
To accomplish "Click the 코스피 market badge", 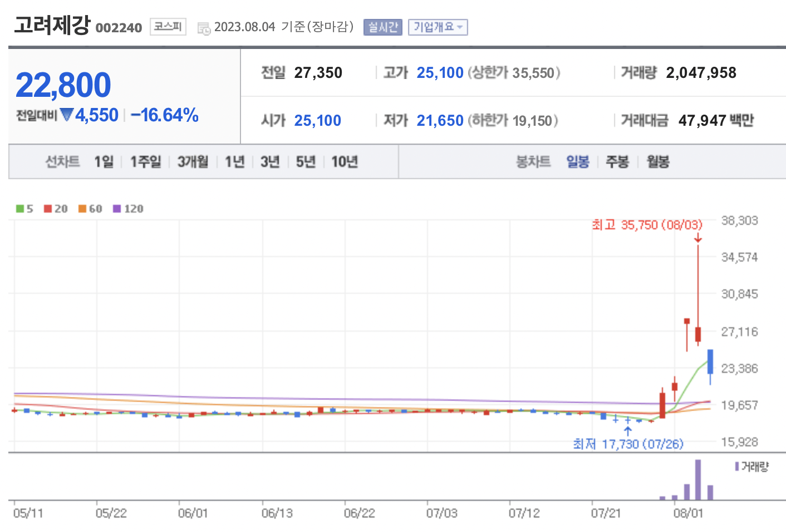I will tap(168, 27).
